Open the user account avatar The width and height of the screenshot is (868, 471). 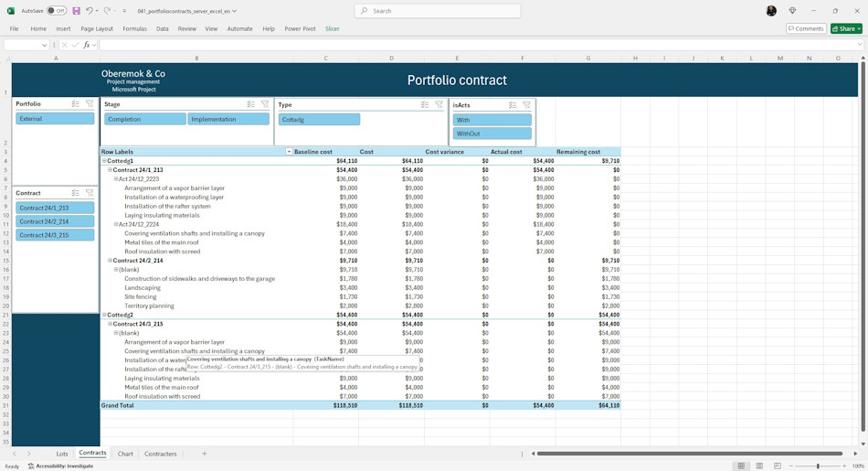771,11
